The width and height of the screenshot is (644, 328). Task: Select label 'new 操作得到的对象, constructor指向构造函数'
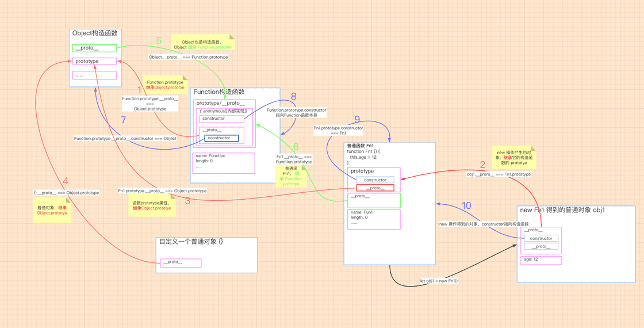pos(484,224)
